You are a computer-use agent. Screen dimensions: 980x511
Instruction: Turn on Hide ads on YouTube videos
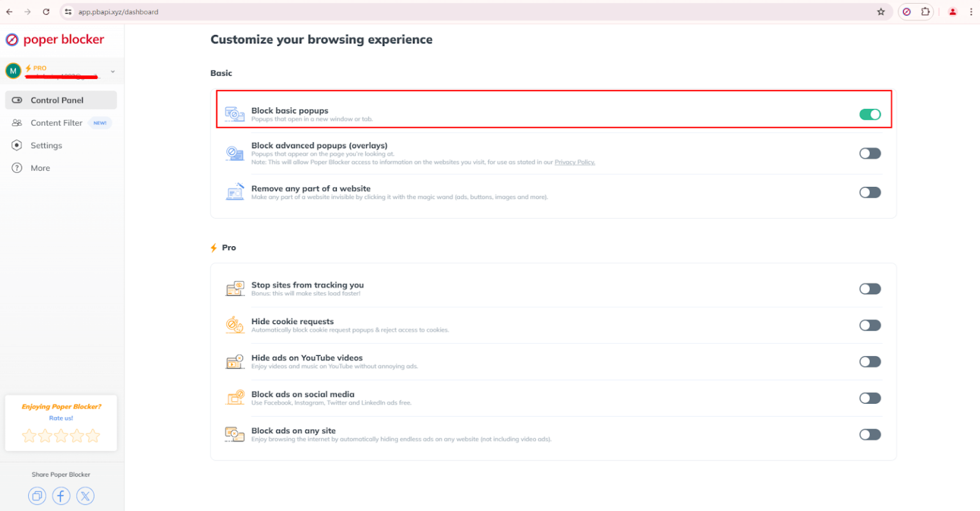[870, 362]
